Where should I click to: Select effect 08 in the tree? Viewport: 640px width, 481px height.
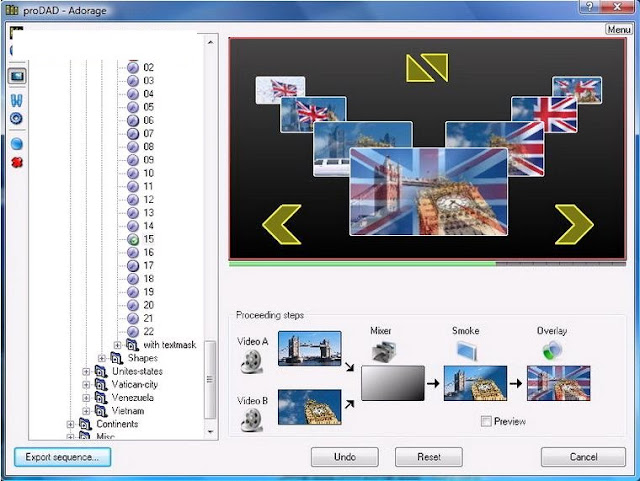pyautogui.click(x=141, y=147)
